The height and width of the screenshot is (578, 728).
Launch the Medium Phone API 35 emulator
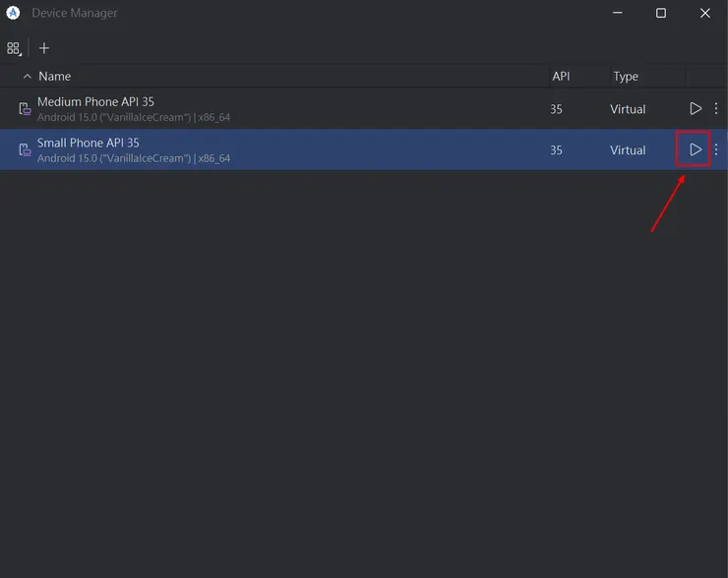(x=696, y=109)
